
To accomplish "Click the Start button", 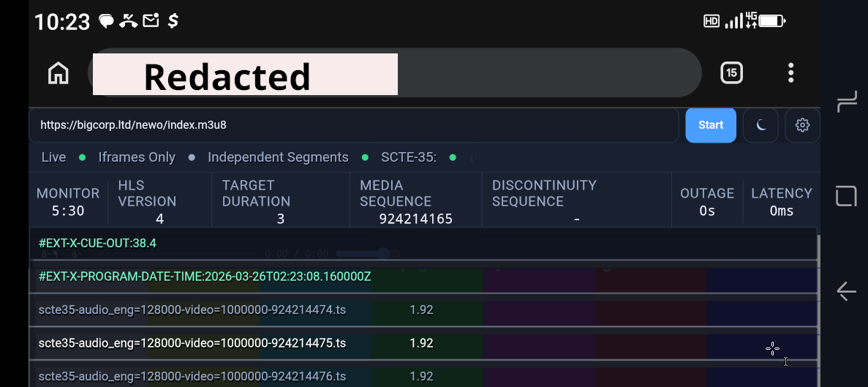I will (710, 125).
